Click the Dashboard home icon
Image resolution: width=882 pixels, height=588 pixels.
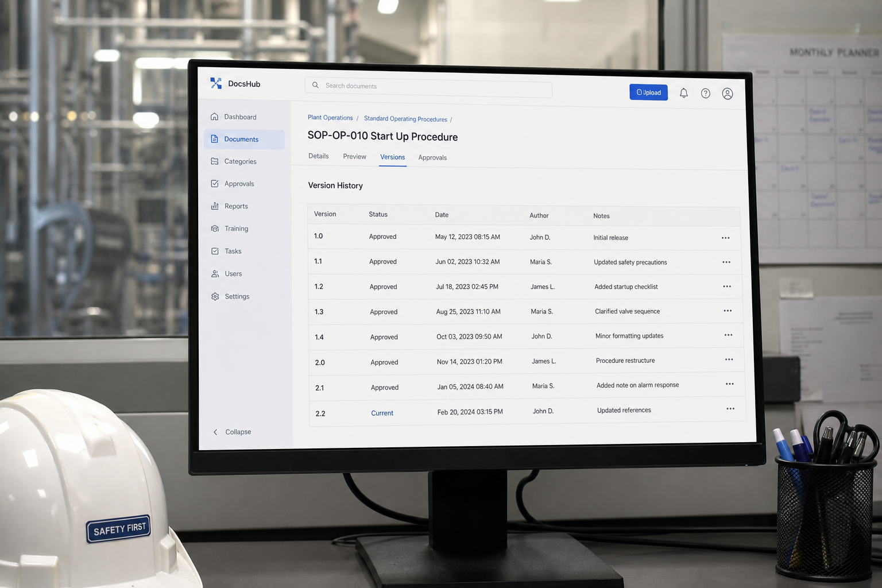214,117
